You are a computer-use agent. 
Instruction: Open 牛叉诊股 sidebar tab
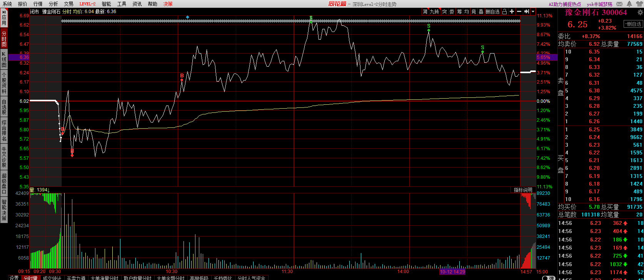point(4,157)
